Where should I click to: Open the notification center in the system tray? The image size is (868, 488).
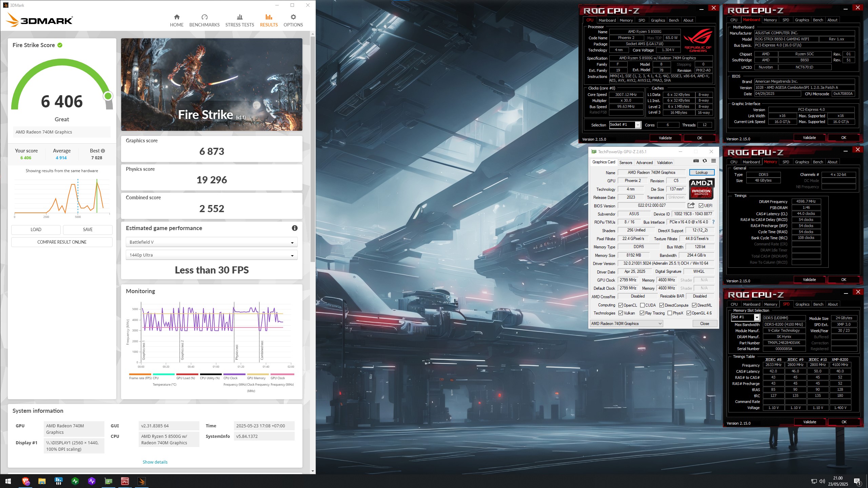click(x=857, y=481)
